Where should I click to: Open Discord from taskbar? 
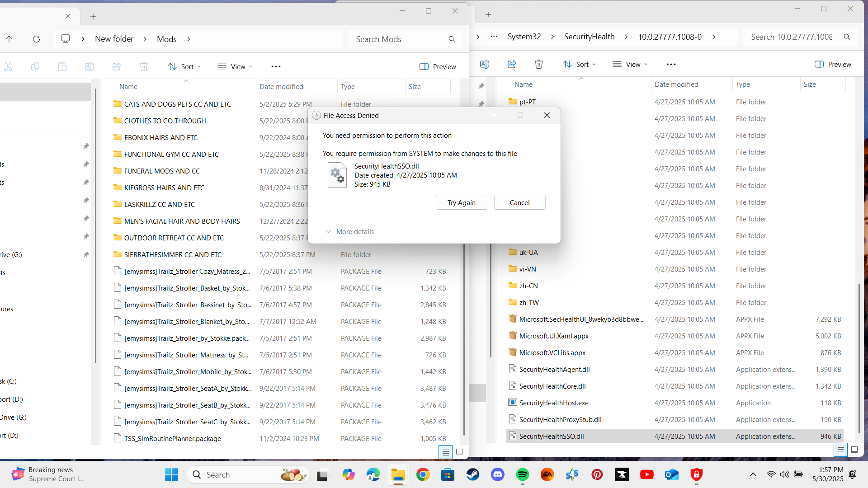498,474
